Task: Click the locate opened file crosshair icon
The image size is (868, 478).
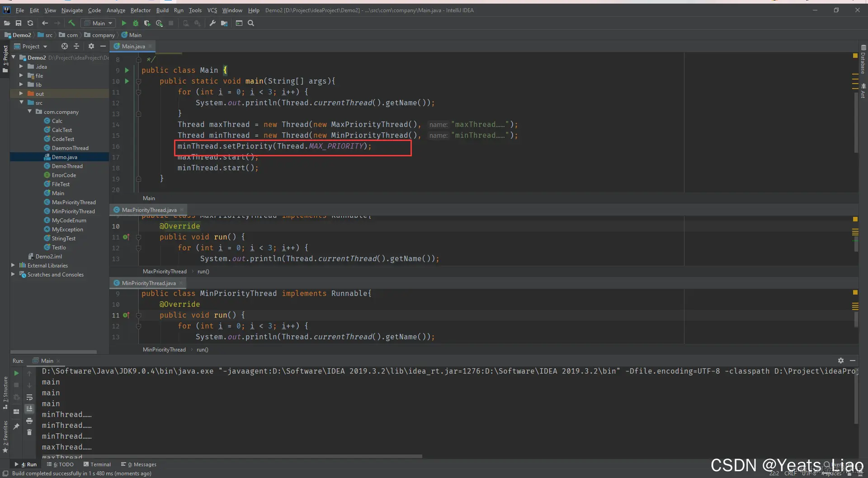Action: pos(65,46)
